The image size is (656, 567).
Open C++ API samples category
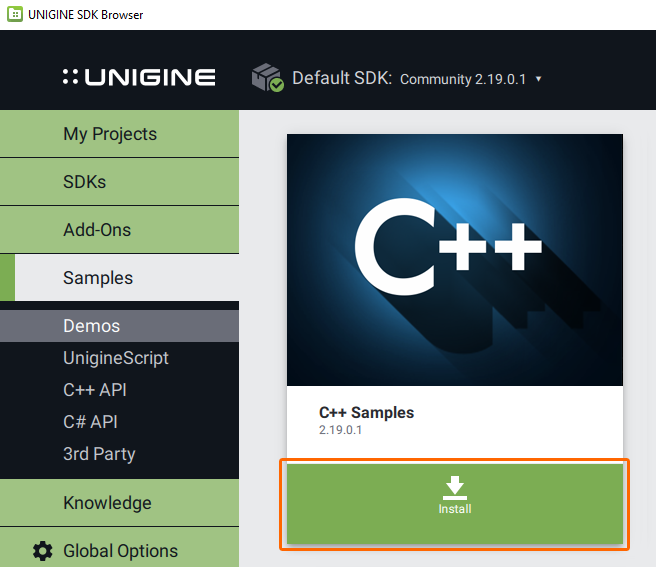point(119,390)
